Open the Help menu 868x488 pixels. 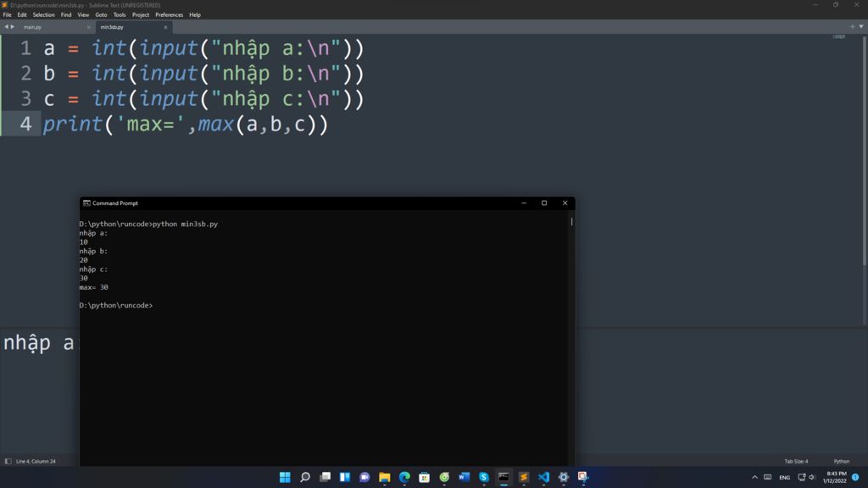[x=195, y=15]
